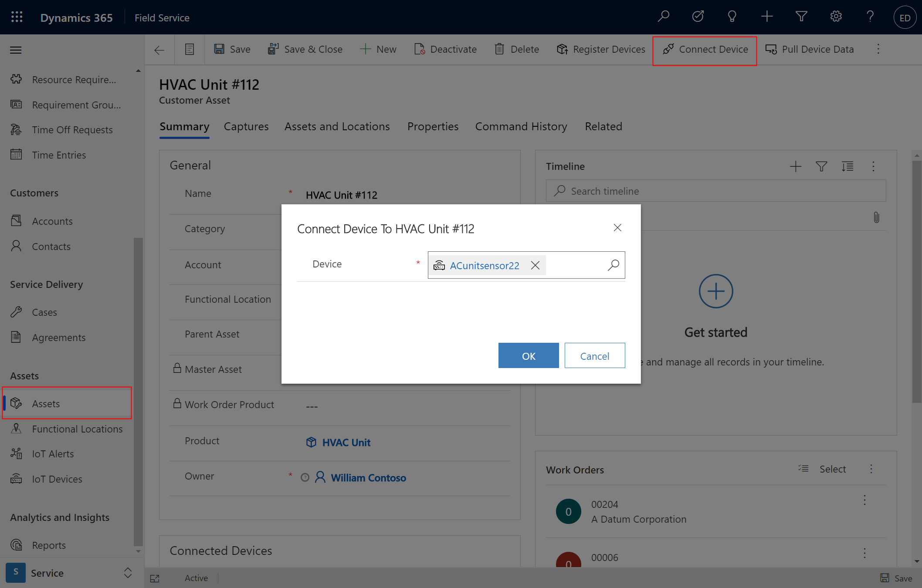Open the timeline filter icon
Viewport: 922px width, 588px height.
[x=821, y=166]
